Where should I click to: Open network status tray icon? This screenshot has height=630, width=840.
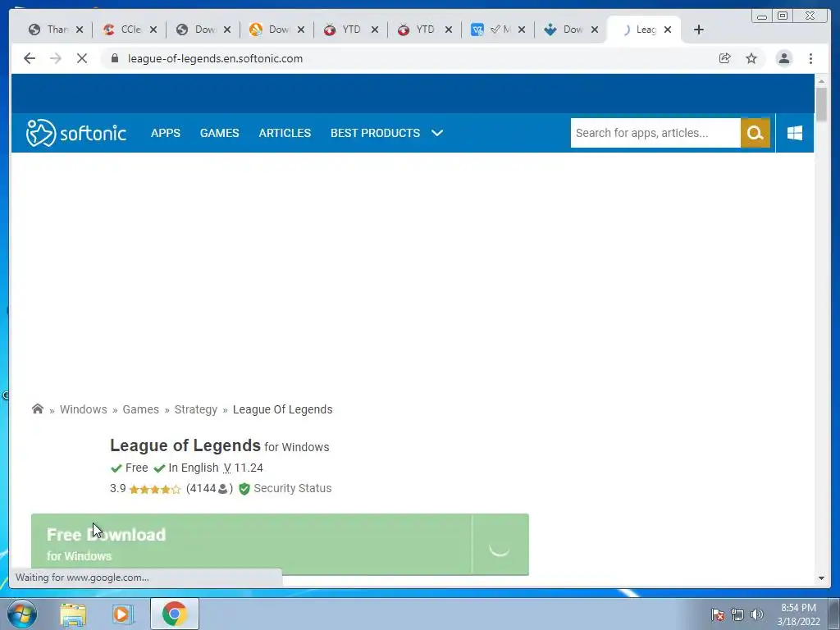(737, 614)
